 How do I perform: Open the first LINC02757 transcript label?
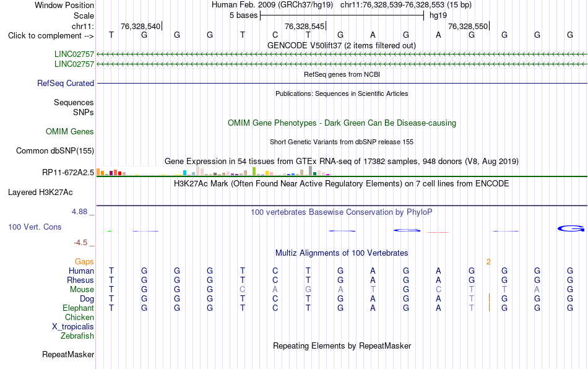coord(74,54)
